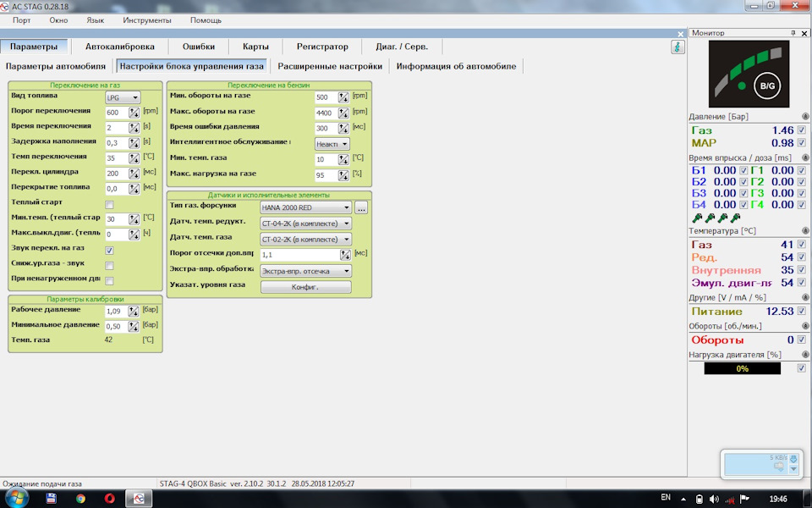The image size is (812, 508).
Task: Open Chrome from the taskbar
Action: [x=80, y=499]
